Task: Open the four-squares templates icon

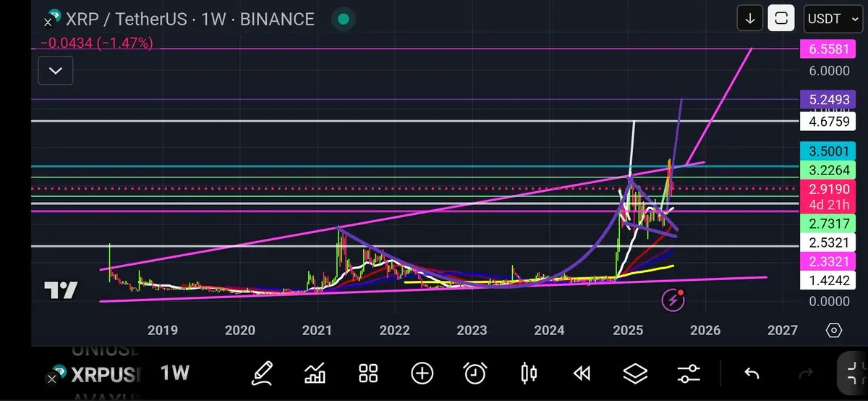Action: 368,373
